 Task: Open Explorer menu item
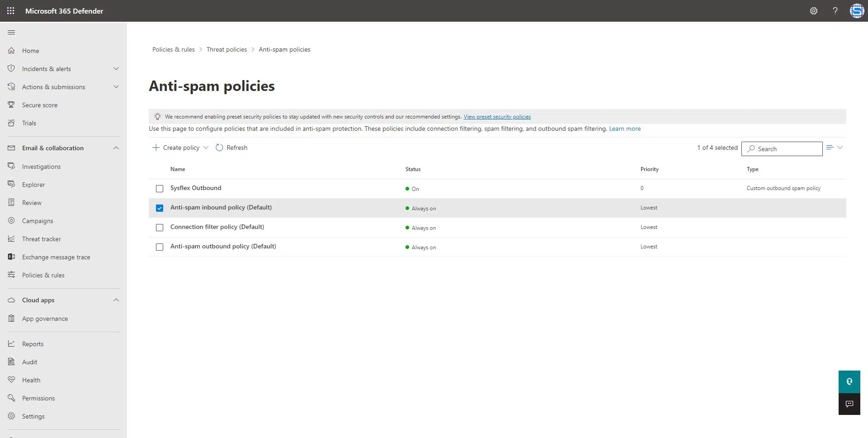pos(33,185)
